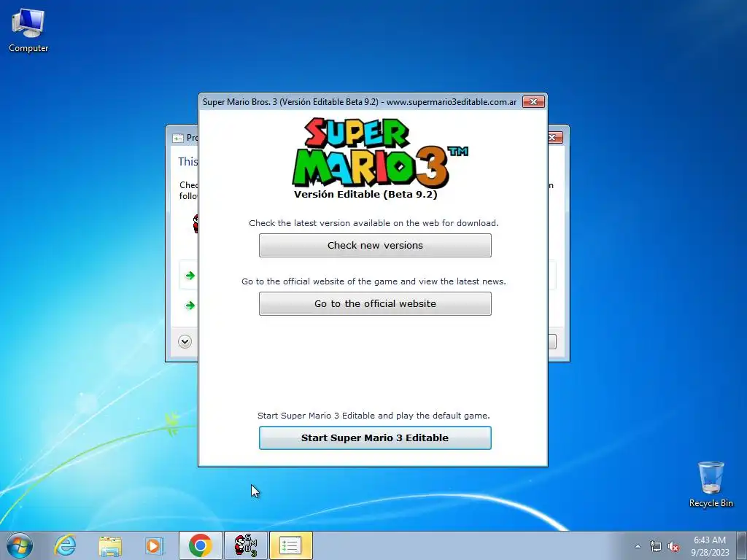This screenshot has height=560, width=747.
Task: Close the background compatibility dialog window
Action: pyautogui.click(x=555, y=137)
